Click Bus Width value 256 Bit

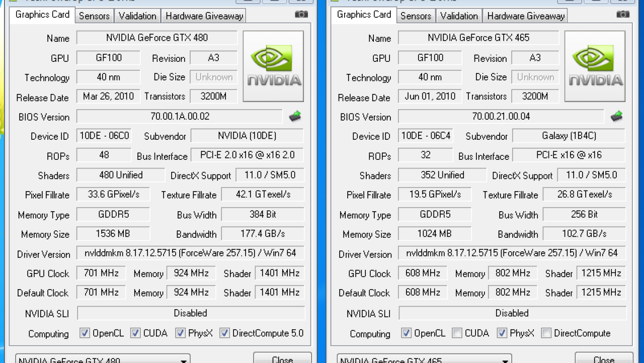(584, 214)
